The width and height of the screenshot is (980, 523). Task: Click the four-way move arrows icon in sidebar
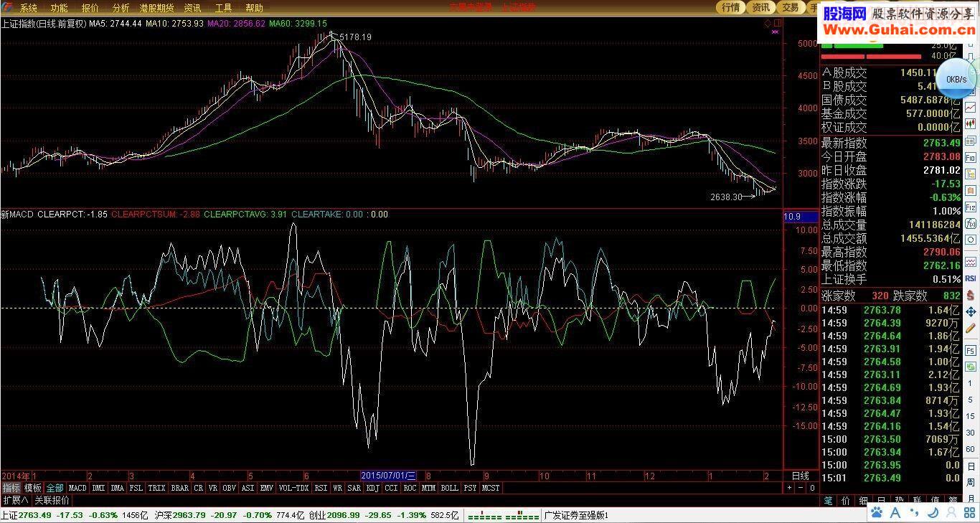click(971, 311)
